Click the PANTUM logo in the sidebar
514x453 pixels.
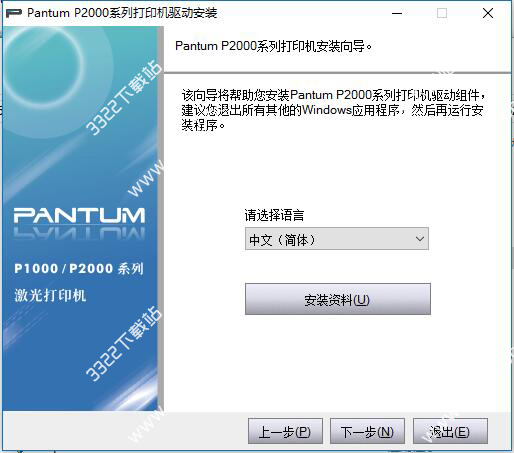(79, 215)
